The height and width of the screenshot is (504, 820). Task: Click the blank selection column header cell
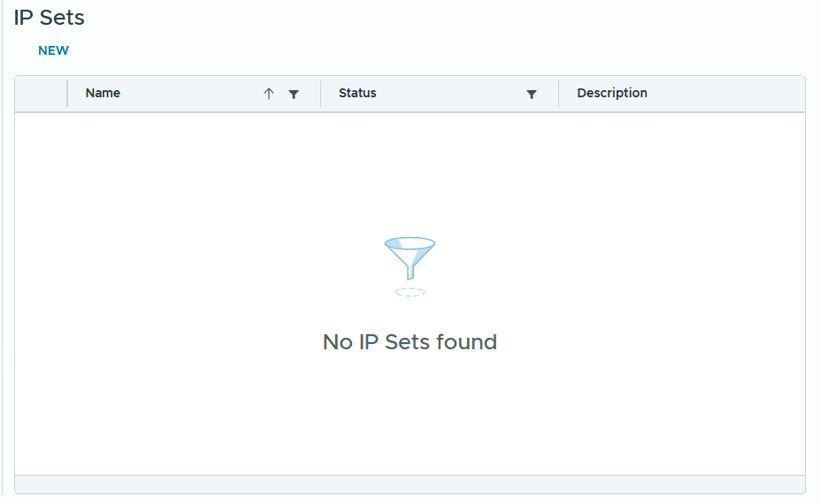point(41,94)
